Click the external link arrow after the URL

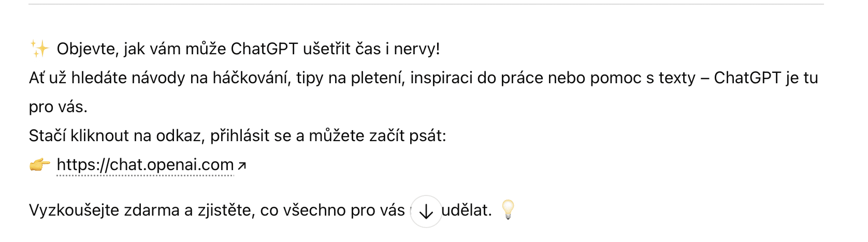[242, 165]
